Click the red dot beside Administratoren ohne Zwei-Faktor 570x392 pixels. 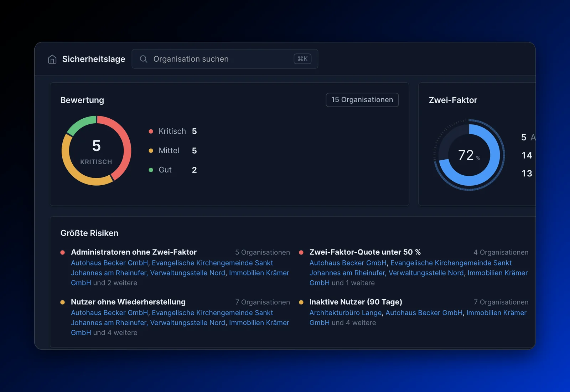point(63,252)
